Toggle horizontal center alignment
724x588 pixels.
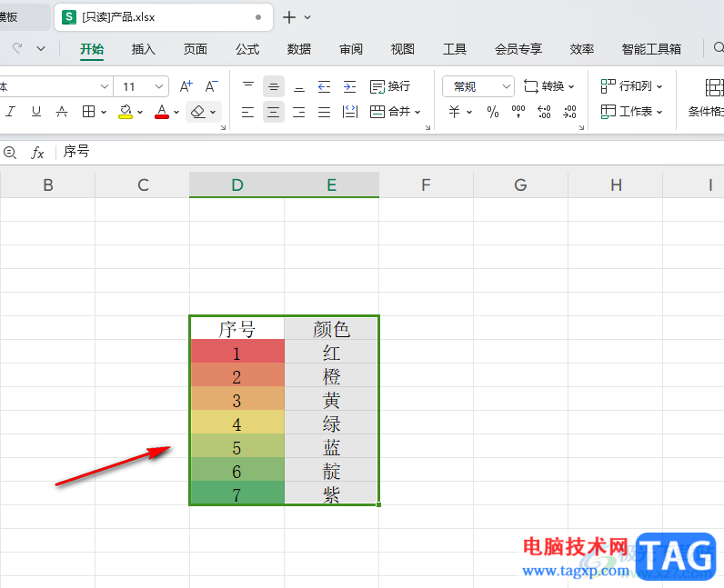pyautogui.click(x=274, y=112)
